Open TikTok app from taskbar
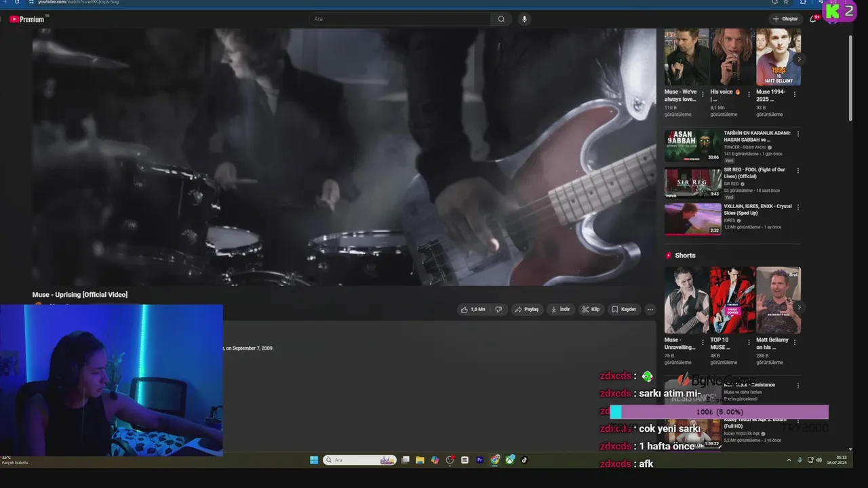 pyautogui.click(x=524, y=460)
